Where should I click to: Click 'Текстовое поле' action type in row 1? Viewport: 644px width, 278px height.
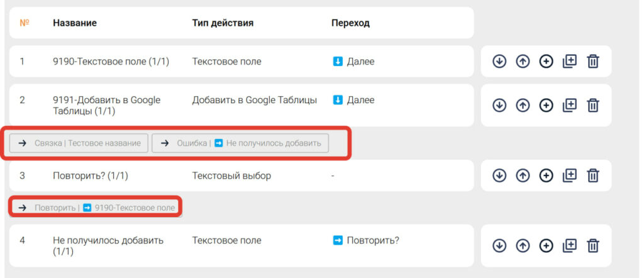click(x=226, y=62)
